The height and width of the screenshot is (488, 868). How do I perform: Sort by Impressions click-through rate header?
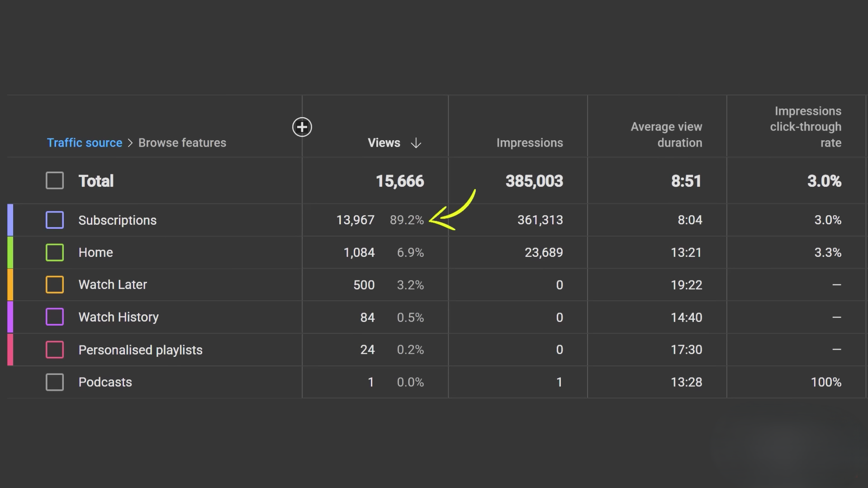point(806,127)
